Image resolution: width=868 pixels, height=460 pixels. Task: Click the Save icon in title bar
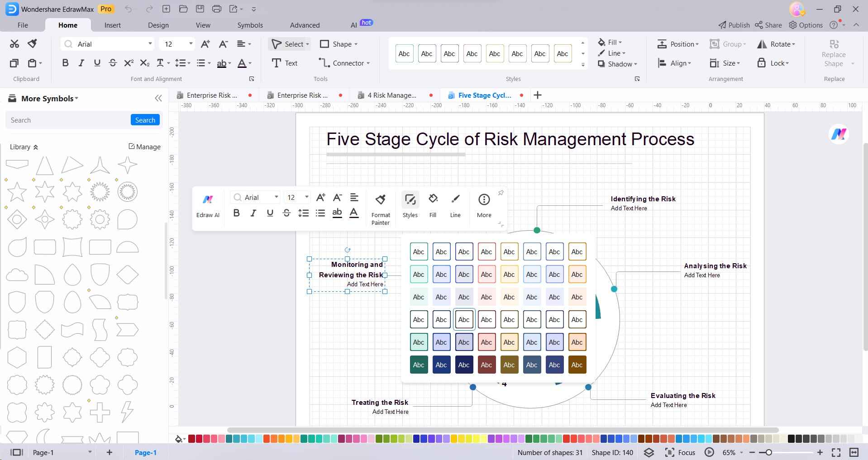tap(200, 9)
